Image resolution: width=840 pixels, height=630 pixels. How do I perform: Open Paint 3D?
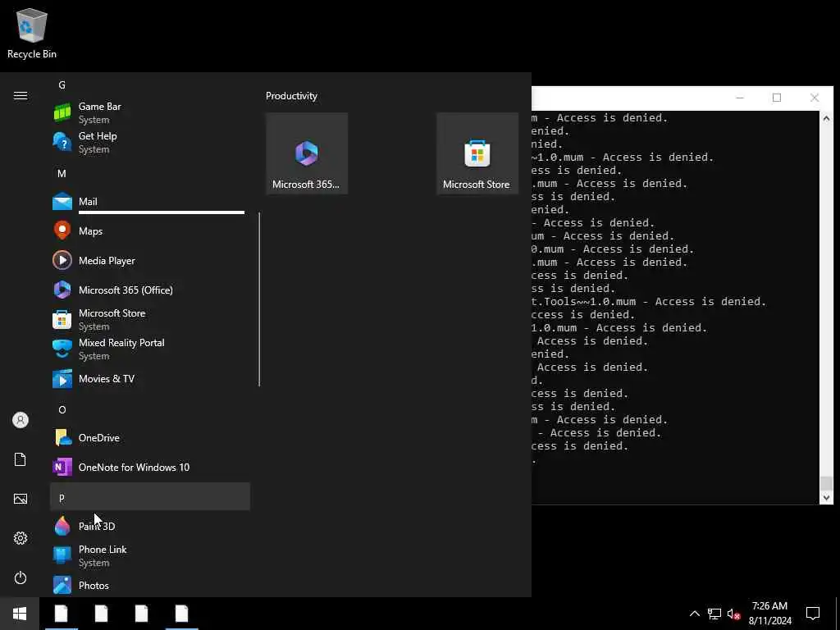150,526
